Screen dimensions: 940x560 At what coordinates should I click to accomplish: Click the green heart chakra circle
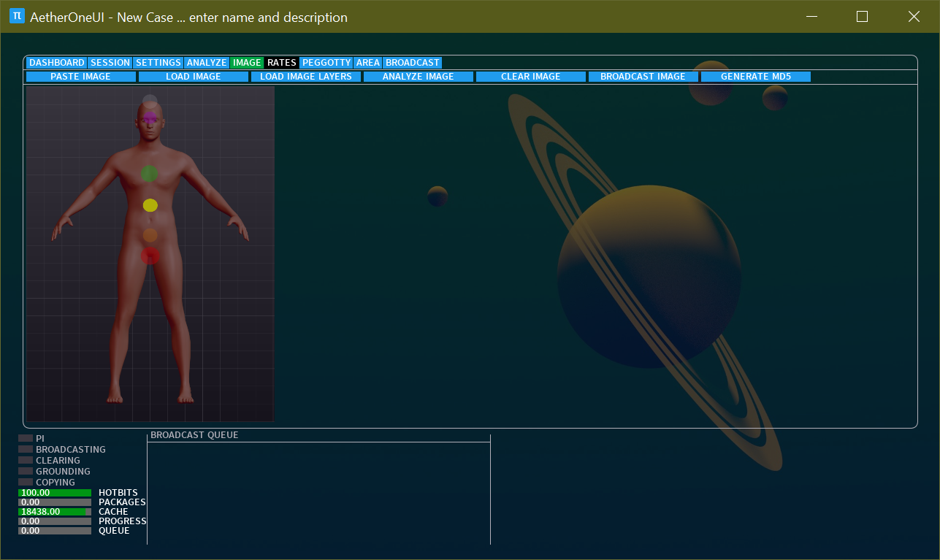coord(149,173)
